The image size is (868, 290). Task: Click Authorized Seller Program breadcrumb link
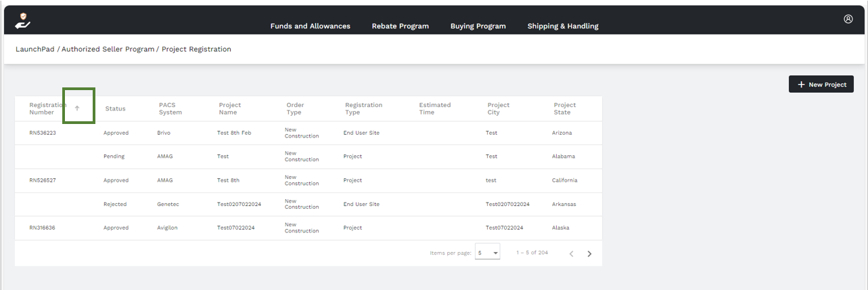[x=108, y=49]
